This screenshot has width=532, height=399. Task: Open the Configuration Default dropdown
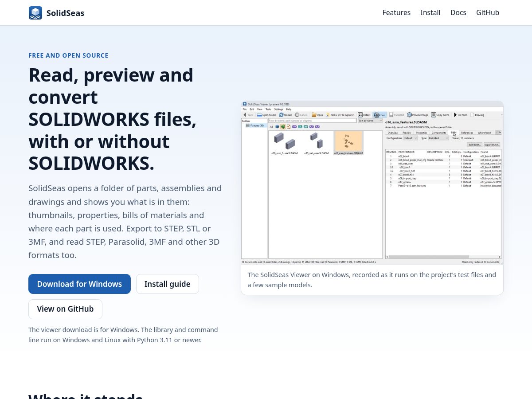tap(410, 138)
